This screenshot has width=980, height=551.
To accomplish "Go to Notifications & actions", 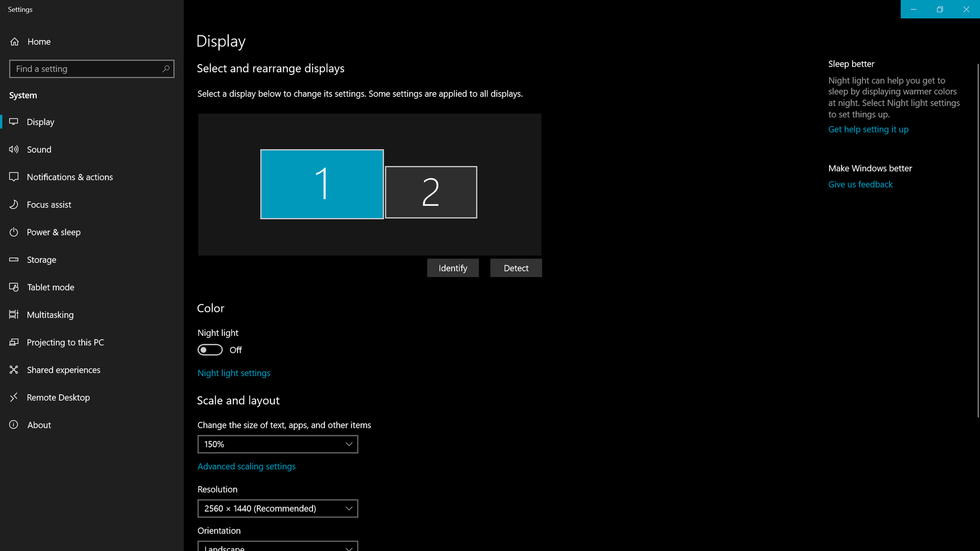I will click(x=92, y=177).
